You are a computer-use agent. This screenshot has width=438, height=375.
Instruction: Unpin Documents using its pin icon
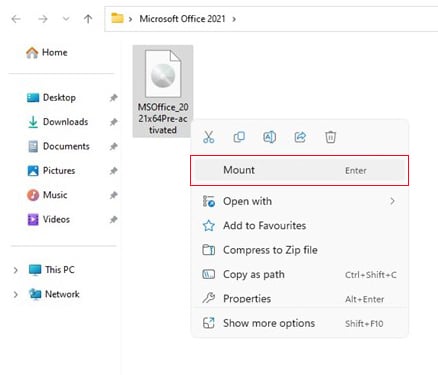[x=114, y=146]
